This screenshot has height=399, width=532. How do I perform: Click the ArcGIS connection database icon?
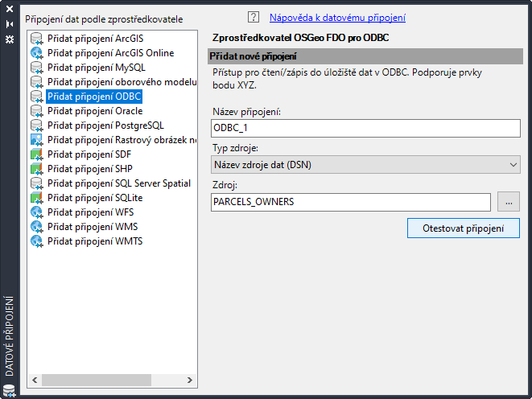tap(36, 39)
